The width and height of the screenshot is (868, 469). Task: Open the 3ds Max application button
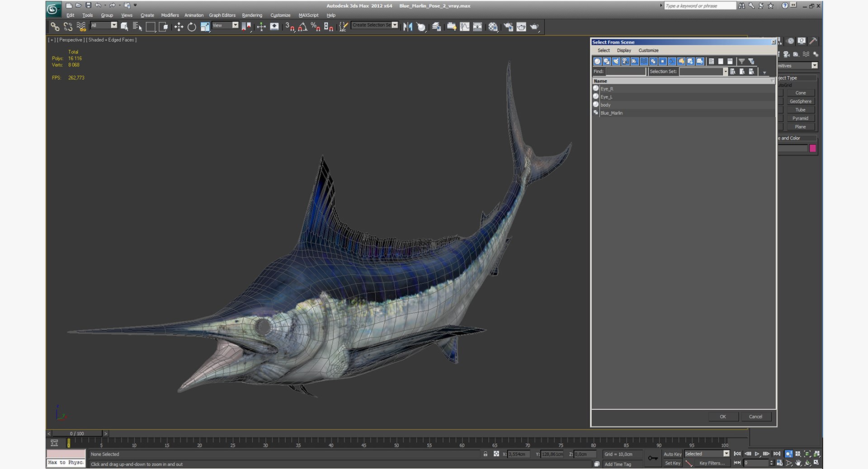click(x=53, y=9)
